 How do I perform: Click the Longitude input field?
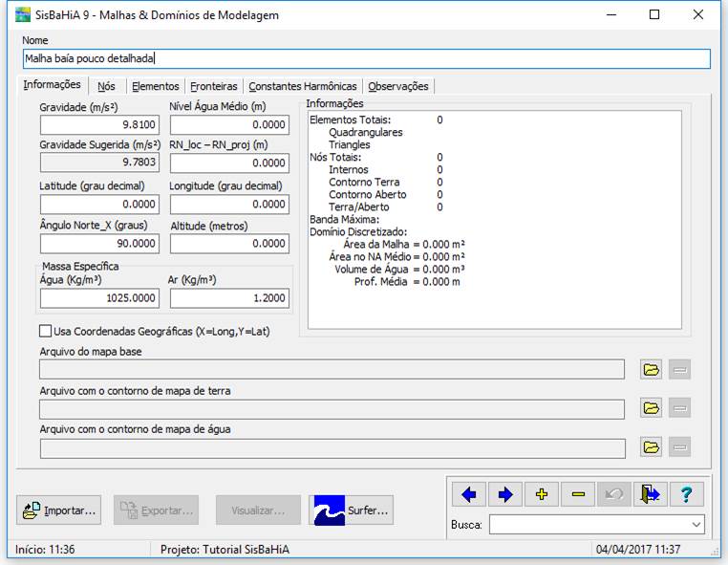230,204
